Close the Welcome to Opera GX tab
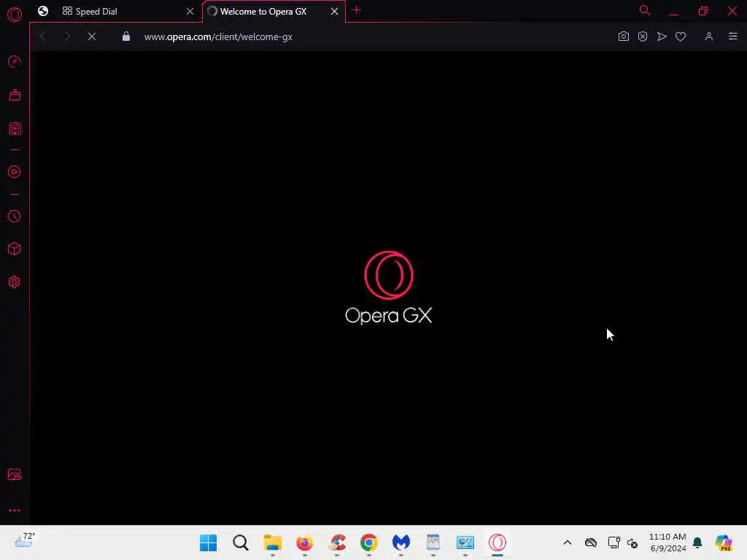The image size is (747, 560). pyautogui.click(x=334, y=12)
